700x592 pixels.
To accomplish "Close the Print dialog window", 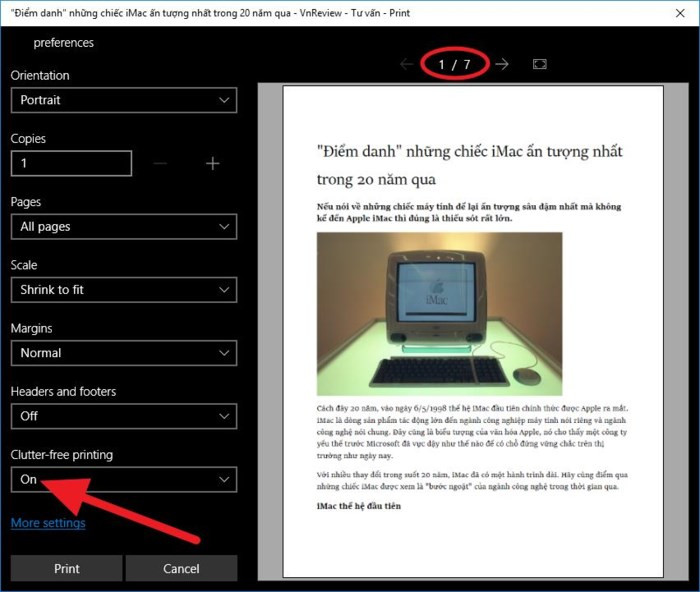I will click(675, 14).
